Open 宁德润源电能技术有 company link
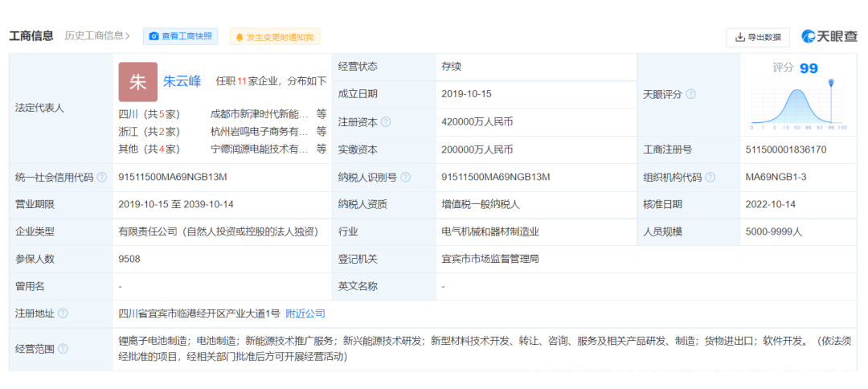Screen dimensions: 868x389 click(259, 149)
